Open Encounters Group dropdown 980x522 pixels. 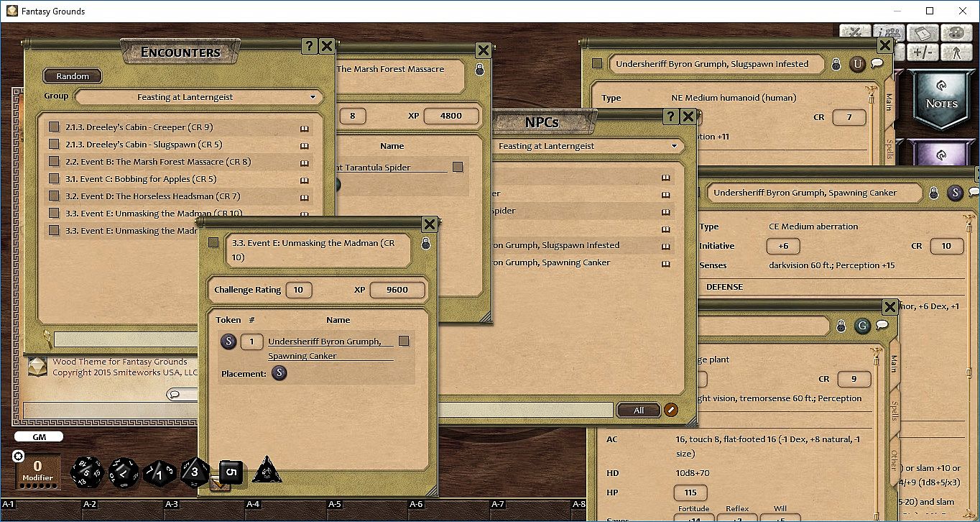point(199,97)
